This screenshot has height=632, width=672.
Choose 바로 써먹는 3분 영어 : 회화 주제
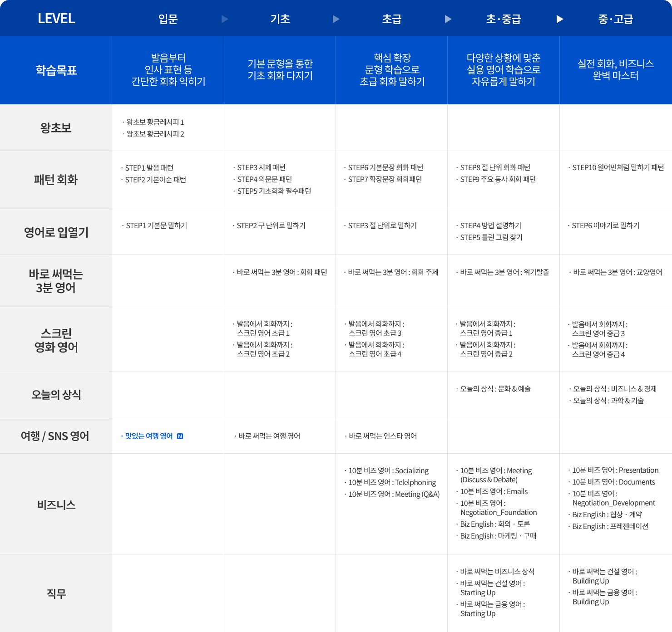(393, 272)
